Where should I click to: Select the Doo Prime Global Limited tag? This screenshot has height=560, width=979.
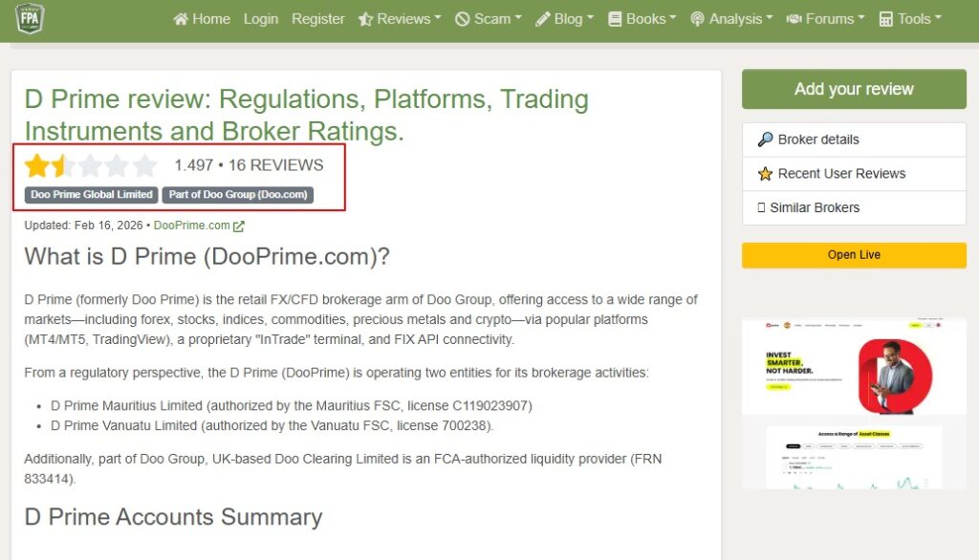tap(92, 195)
